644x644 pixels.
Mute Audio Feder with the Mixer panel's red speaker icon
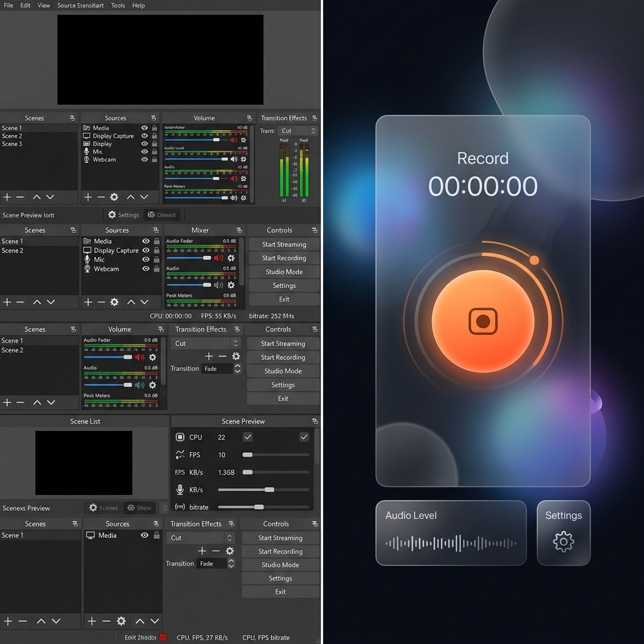(x=218, y=258)
